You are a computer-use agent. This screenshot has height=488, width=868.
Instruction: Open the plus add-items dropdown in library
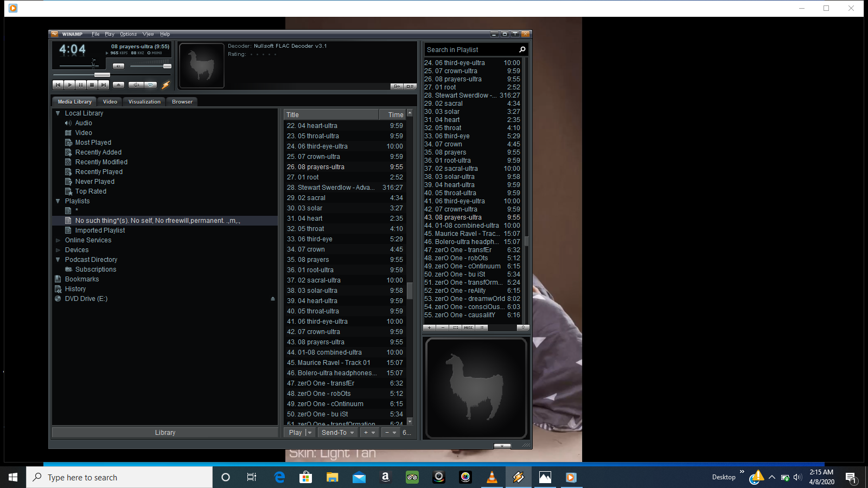tap(369, 433)
